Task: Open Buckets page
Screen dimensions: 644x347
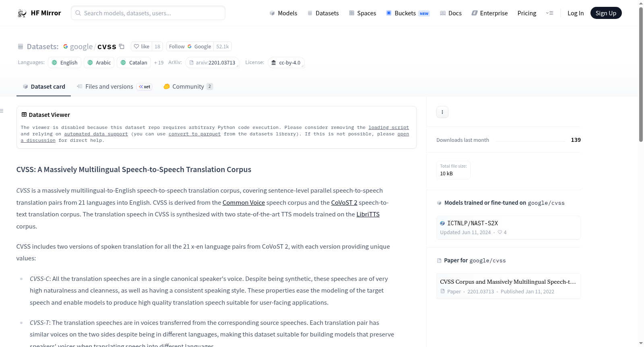Action: [x=408, y=13]
